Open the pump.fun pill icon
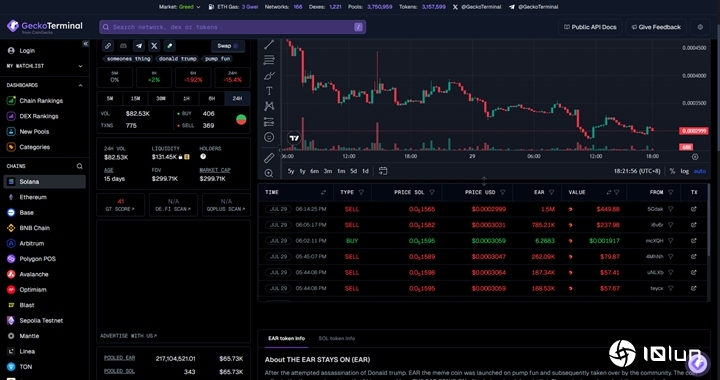The image size is (720, 380). [169, 46]
